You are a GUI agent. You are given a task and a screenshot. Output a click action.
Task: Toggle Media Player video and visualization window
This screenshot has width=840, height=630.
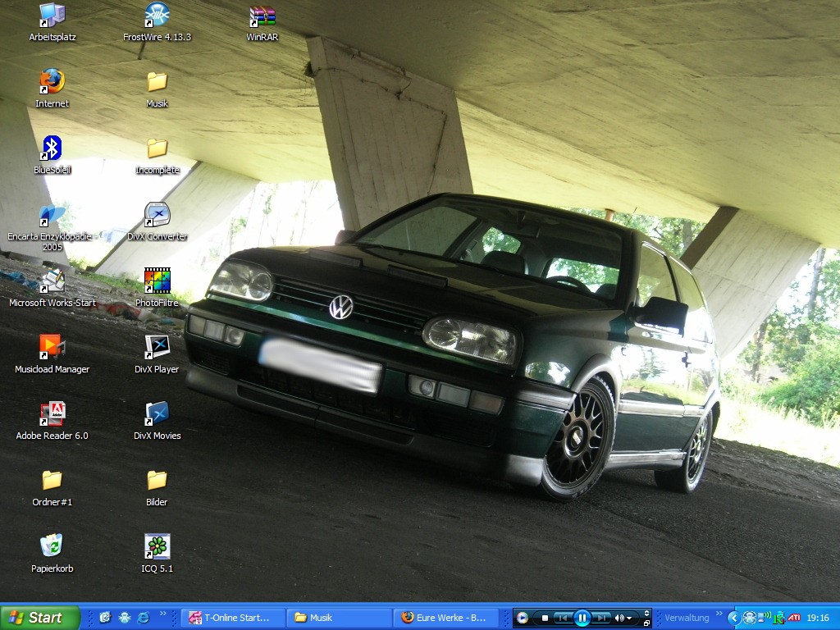[x=646, y=614]
